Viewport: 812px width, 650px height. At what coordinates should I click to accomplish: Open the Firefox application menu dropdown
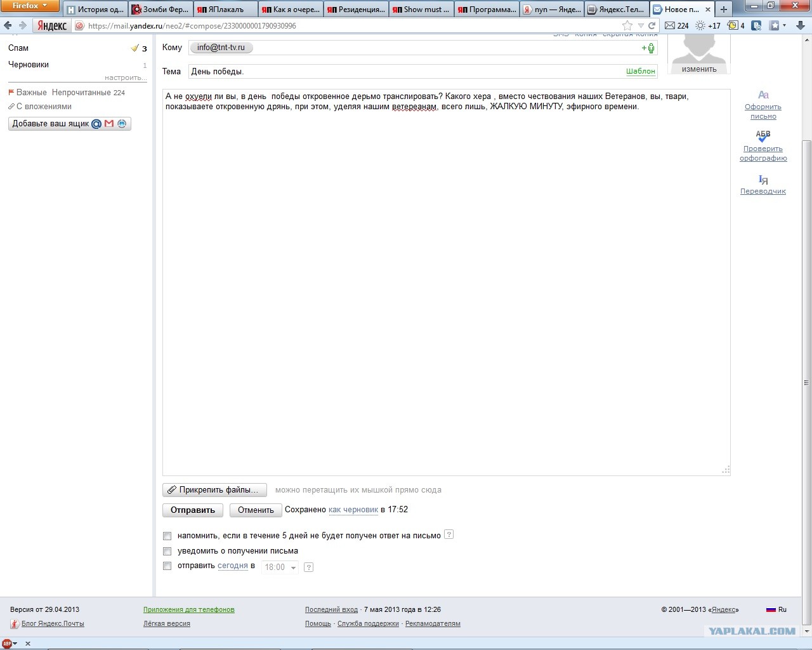click(30, 6)
